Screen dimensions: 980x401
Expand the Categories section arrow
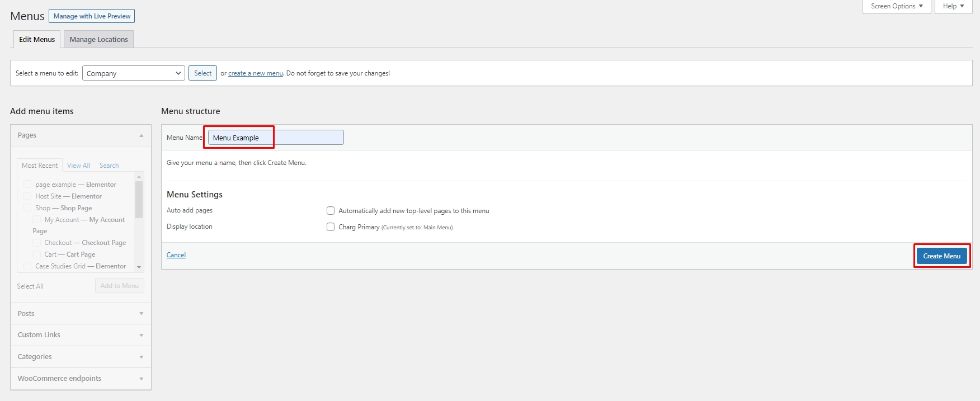tap(141, 357)
